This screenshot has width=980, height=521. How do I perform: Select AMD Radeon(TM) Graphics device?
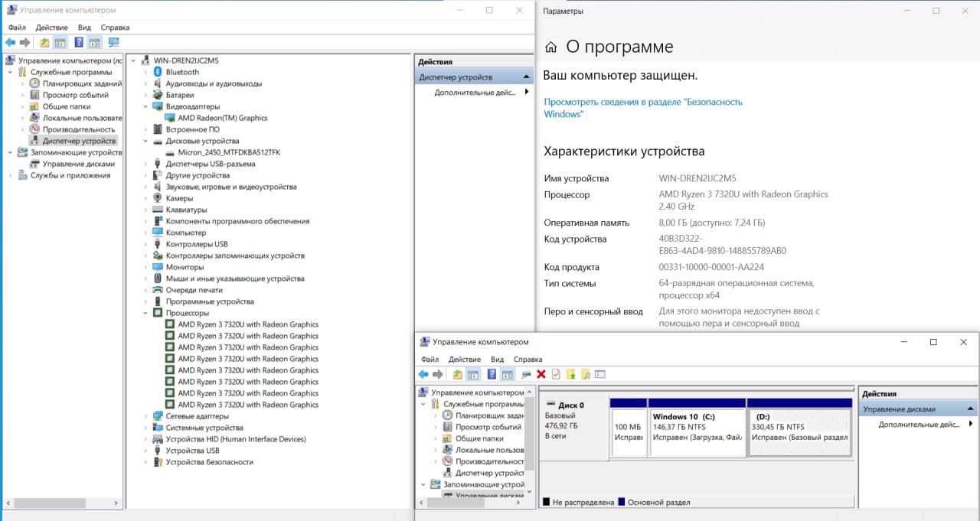pos(223,118)
